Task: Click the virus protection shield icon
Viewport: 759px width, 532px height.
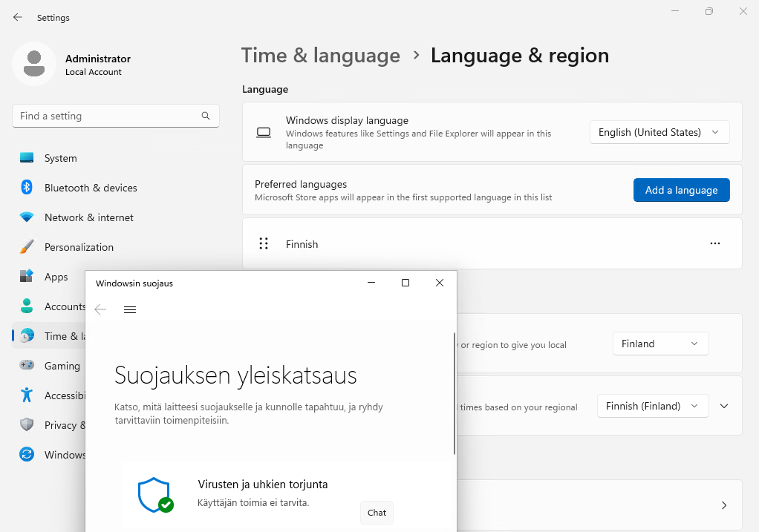Action: [x=155, y=495]
